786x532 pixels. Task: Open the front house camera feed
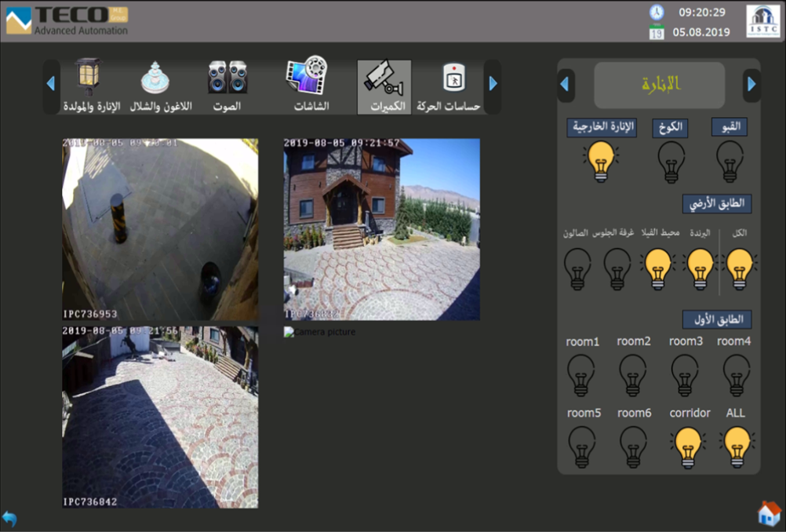[x=381, y=229]
